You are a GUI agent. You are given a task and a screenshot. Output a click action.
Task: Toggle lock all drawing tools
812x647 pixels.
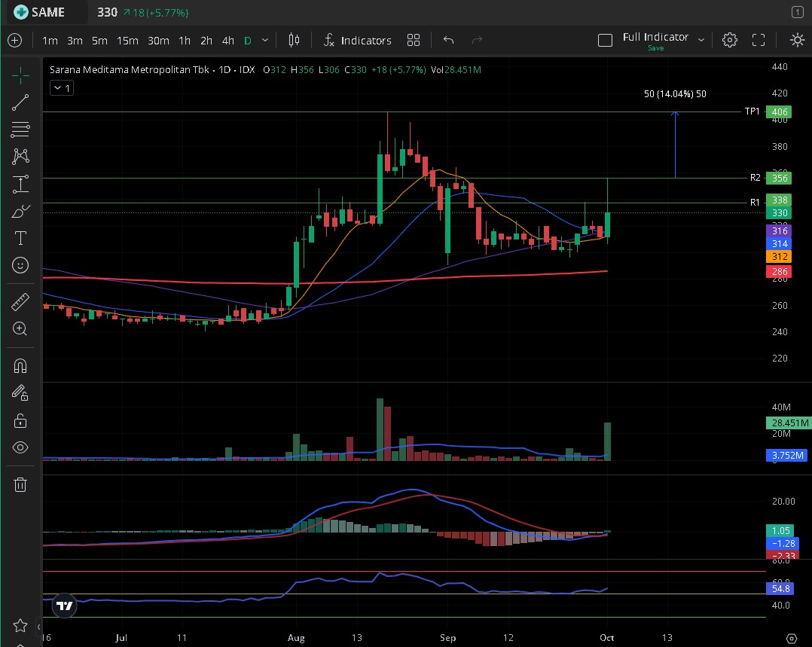[x=20, y=420]
